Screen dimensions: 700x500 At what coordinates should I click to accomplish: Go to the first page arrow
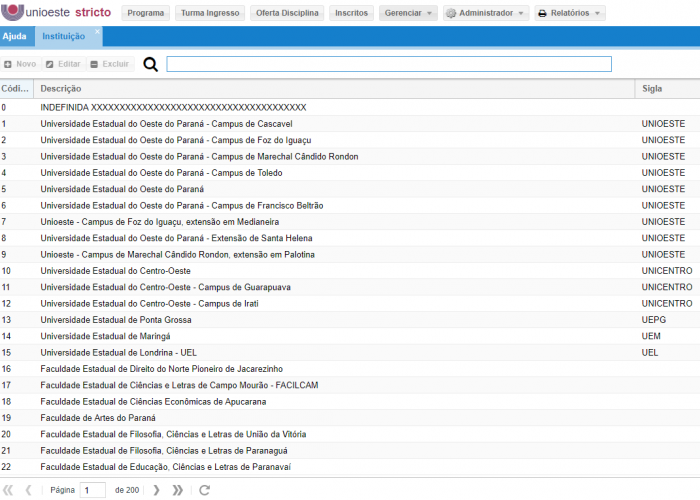tap(8, 490)
